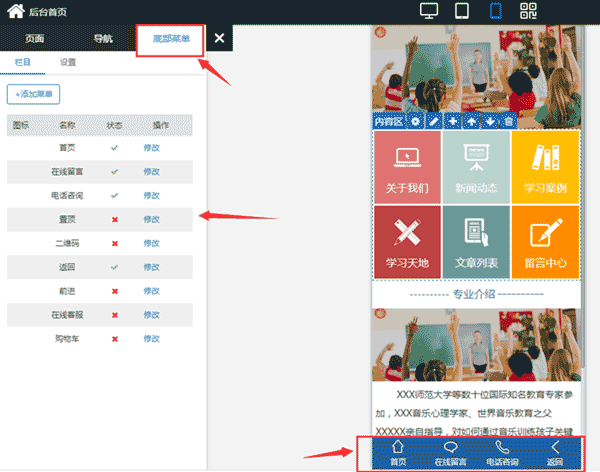
Task: Click 修改 link for 二维码 row
Action: pos(152,243)
